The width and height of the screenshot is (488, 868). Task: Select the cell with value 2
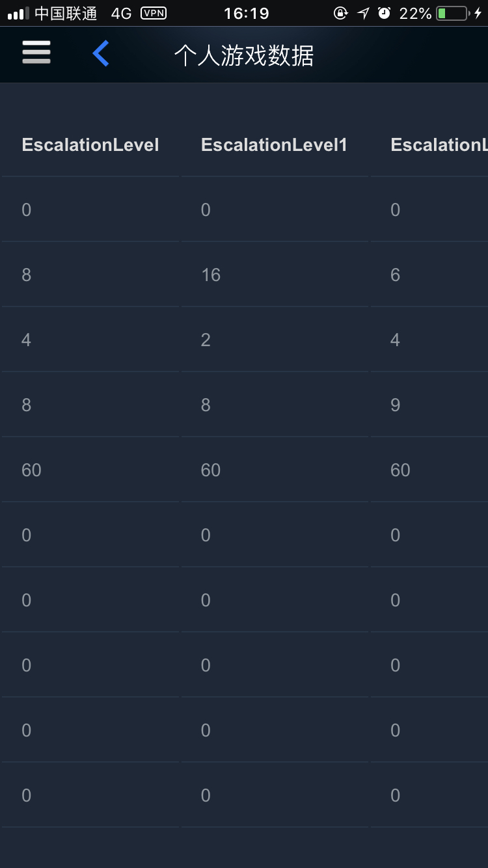click(275, 340)
